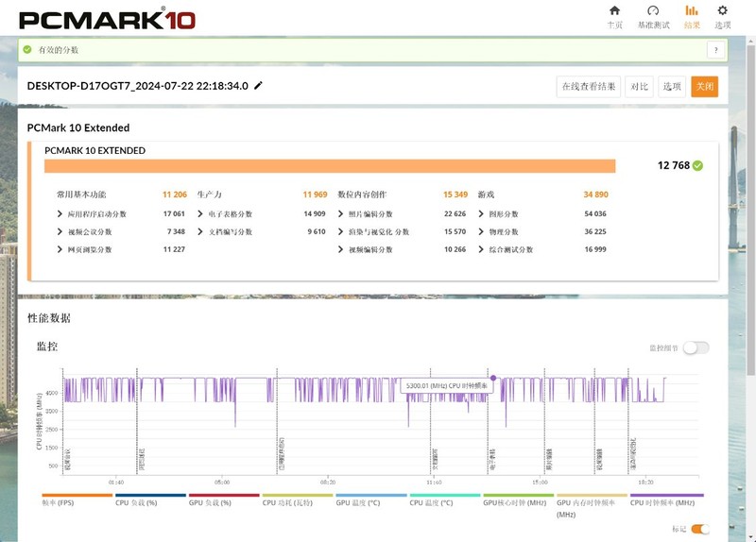Screen dimensions: 756x542
Task: Go to the 主页 home icon
Action: 614,10
